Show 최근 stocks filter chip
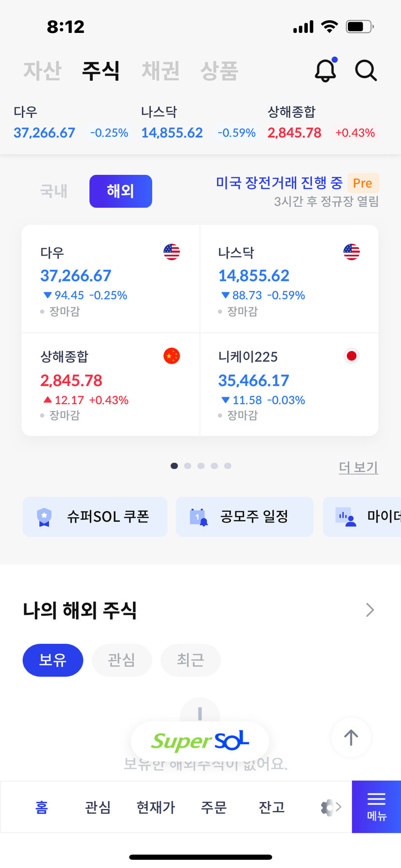 click(x=190, y=660)
